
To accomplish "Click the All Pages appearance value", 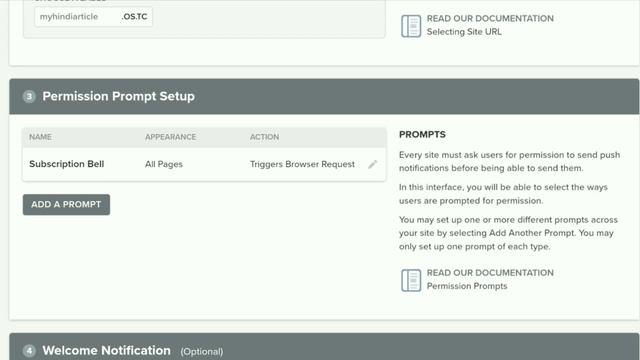I will point(164,164).
